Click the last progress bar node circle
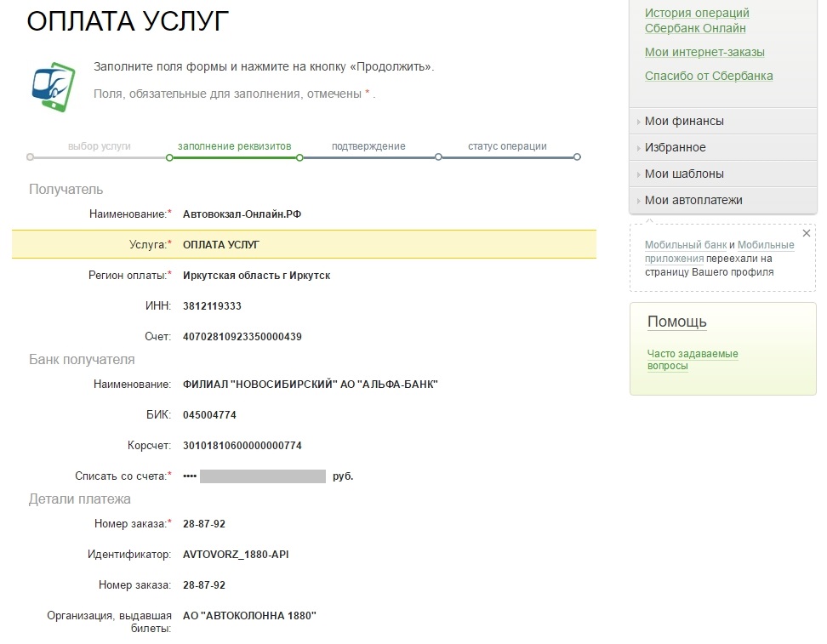The width and height of the screenshot is (827, 644). [x=577, y=157]
